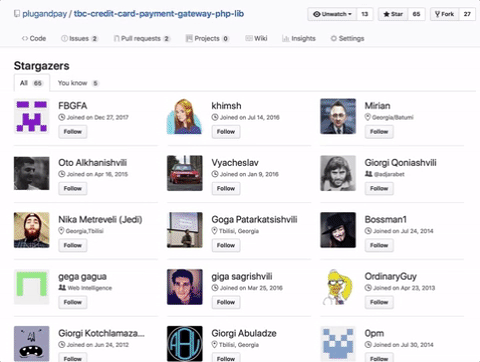Open giga sagrishvili's profile name
Viewport: 480px width, 362px height.
[242, 276]
